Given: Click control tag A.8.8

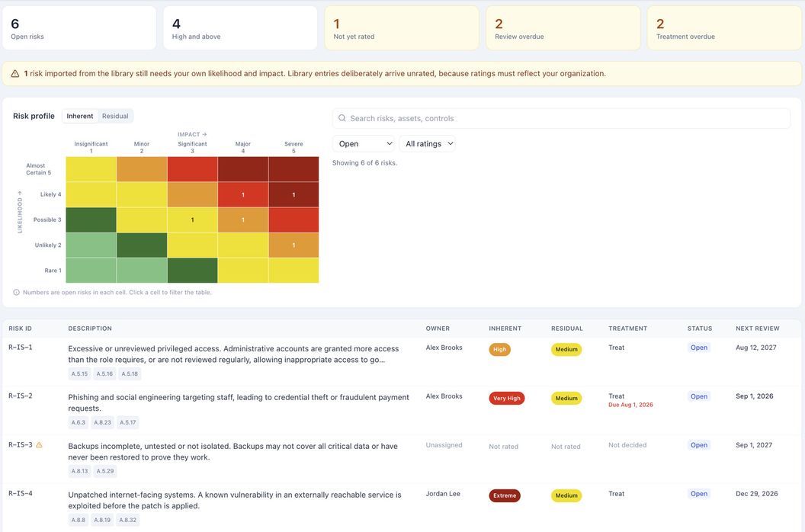Looking at the screenshot, I should point(78,520).
